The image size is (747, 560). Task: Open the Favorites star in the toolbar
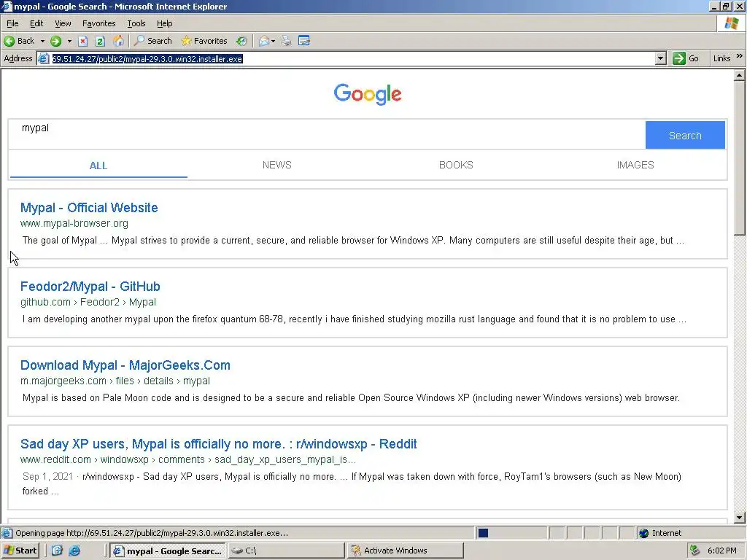[x=204, y=41]
